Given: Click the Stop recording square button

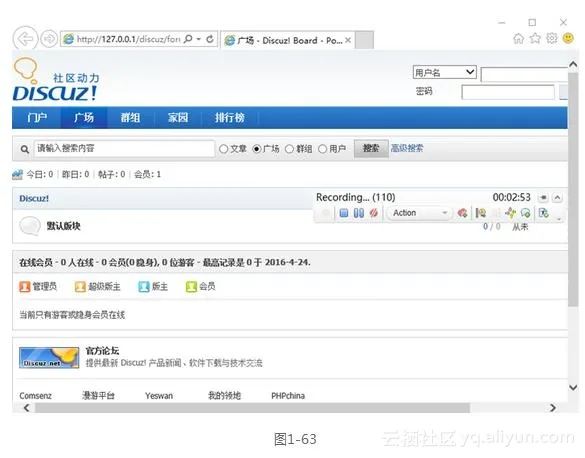Looking at the screenshot, I should [344, 213].
